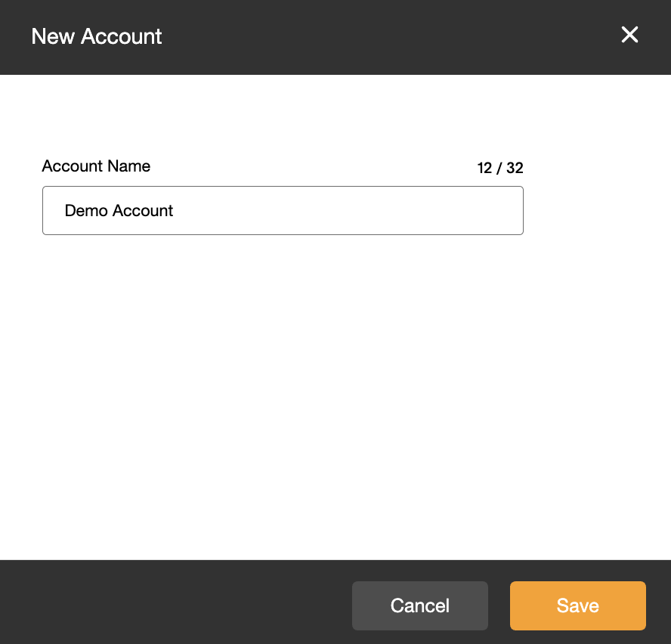The image size is (671, 644).
Task: Click the Account Name label
Action: [x=96, y=166]
